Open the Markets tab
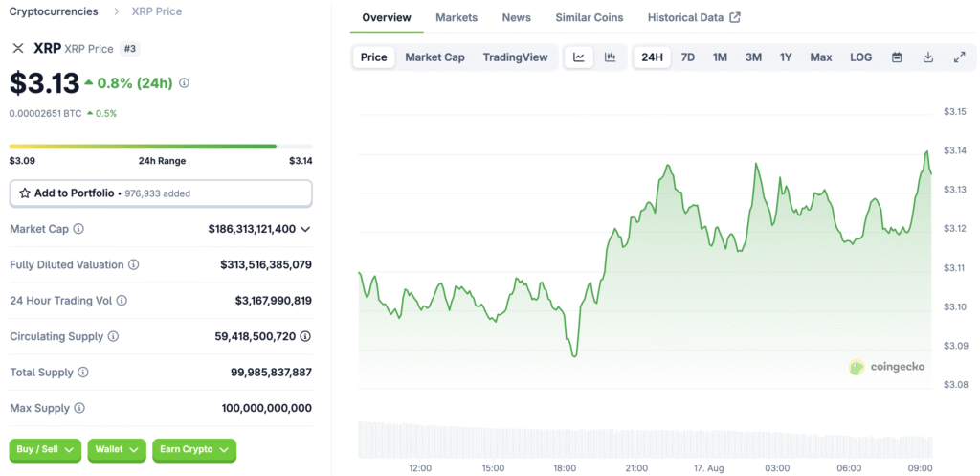The height and width of the screenshot is (476, 980). click(457, 17)
